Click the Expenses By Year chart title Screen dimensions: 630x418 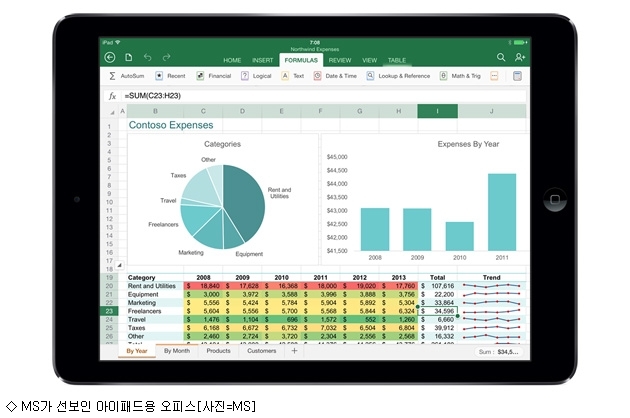pos(468,144)
